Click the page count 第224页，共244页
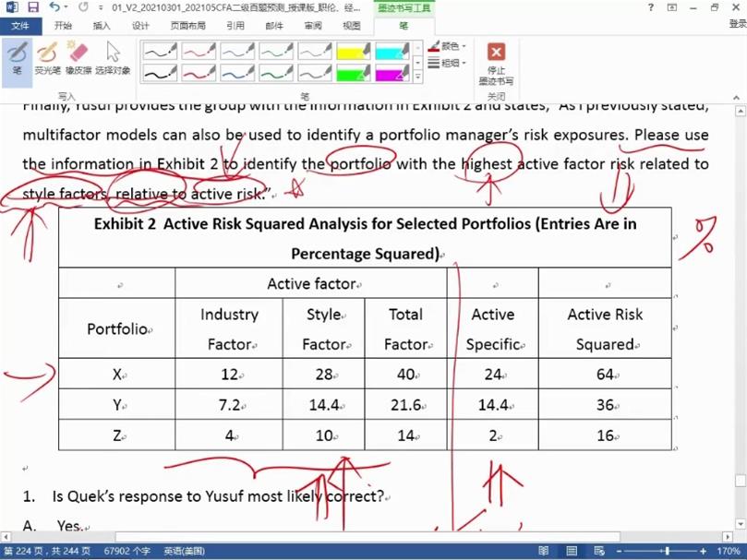The height and width of the screenshot is (560, 747). coord(48,552)
